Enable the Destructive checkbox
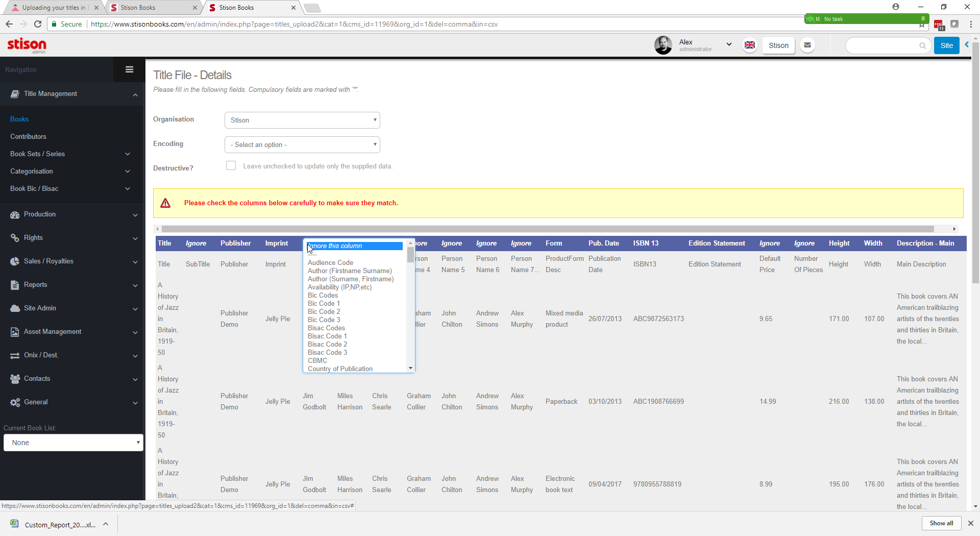This screenshot has height=536, width=980. (231, 166)
